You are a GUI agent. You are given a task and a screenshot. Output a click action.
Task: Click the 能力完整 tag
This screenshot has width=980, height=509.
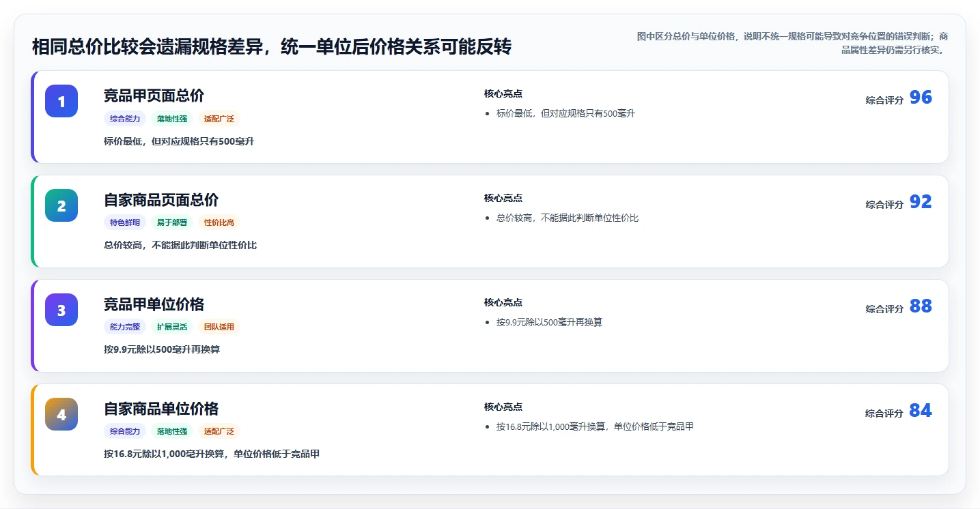pos(125,327)
